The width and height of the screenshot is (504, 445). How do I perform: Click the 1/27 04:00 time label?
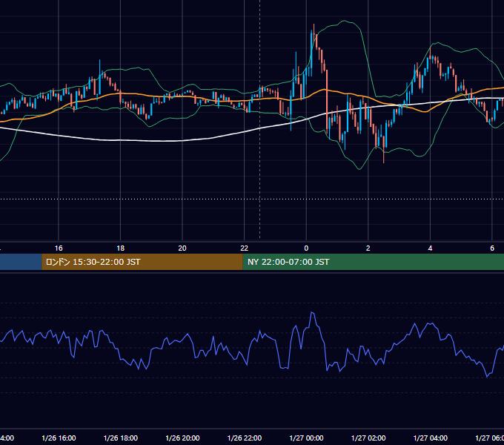coord(431,438)
